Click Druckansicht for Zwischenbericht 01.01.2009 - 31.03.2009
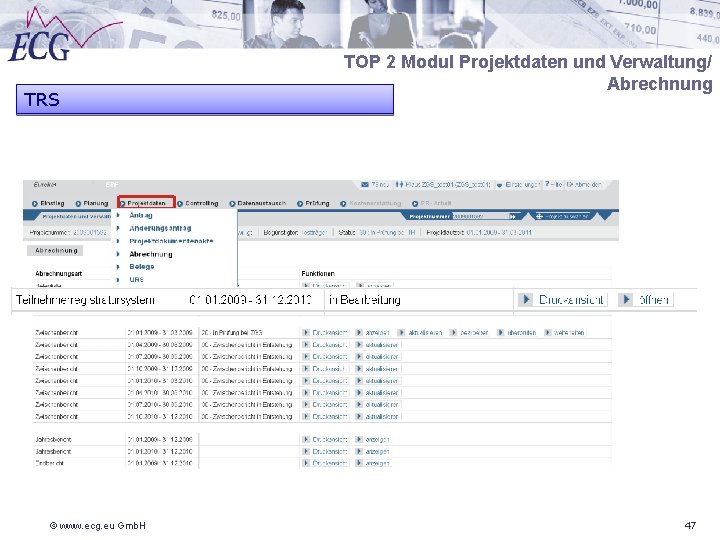Image resolution: width=720 pixels, height=540 pixels. 325,332
